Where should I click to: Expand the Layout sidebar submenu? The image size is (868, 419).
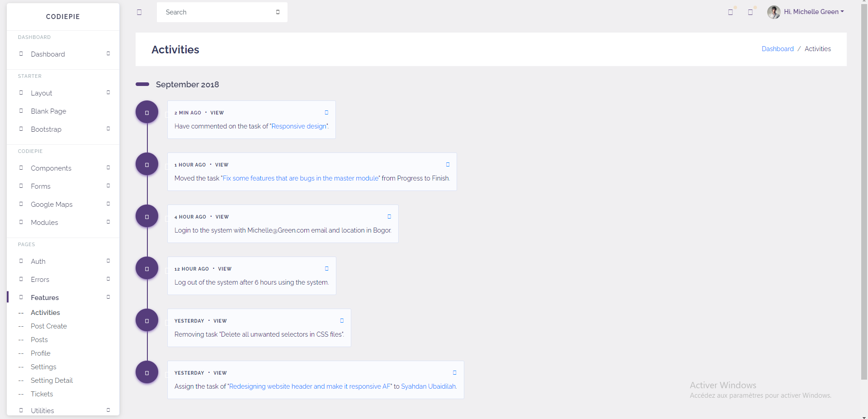108,93
